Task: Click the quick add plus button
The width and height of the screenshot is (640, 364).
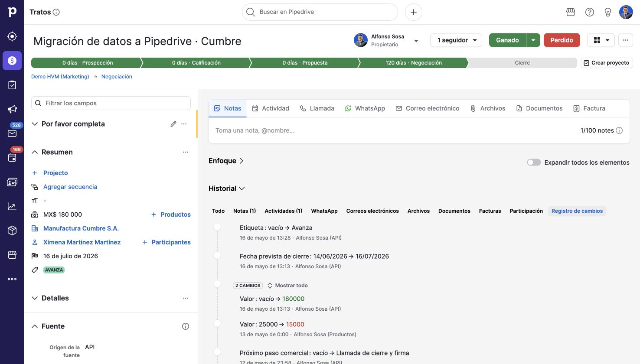Action: 414,12
